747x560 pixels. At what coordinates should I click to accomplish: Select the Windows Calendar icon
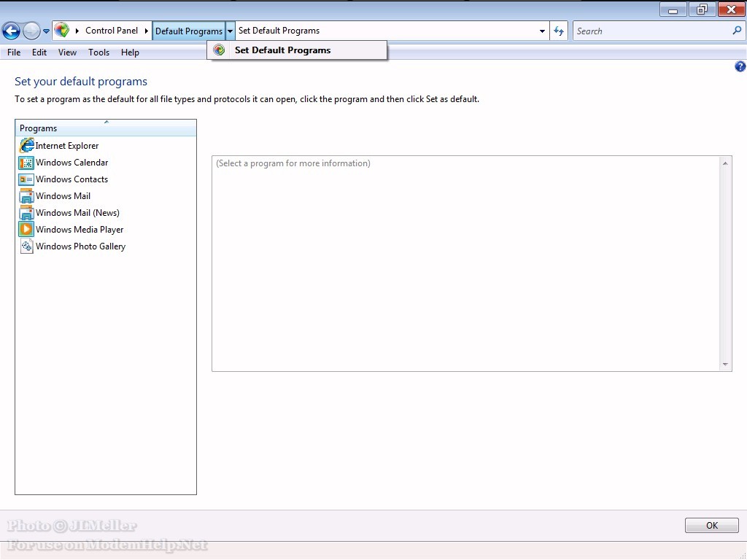coord(26,163)
